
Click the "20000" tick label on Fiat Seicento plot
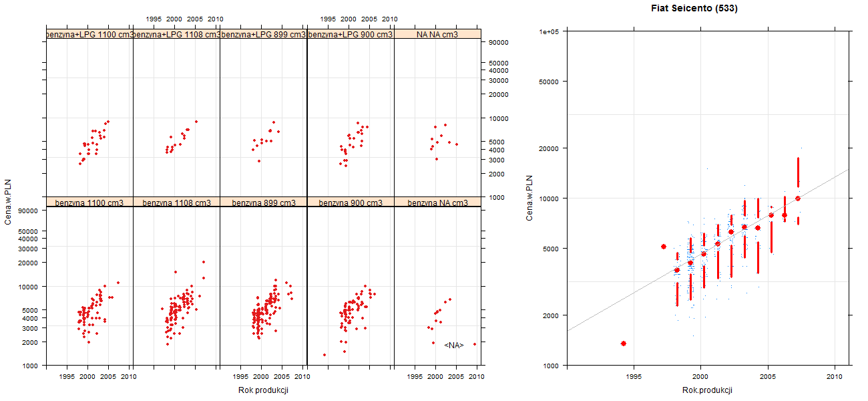click(549, 148)
